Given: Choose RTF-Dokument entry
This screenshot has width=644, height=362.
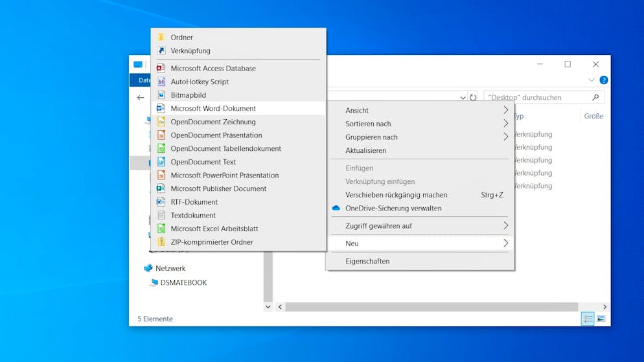Looking at the screenshot, I should click(x=238, y=202).
